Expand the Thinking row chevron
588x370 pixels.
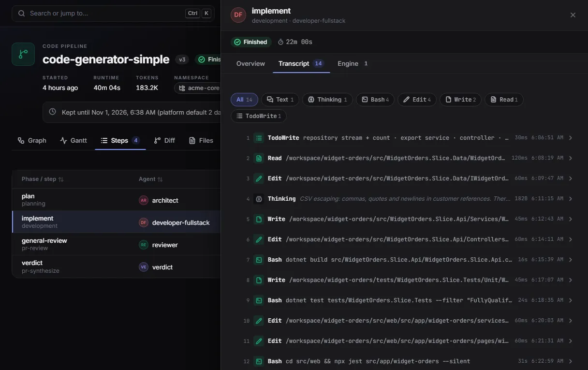(x=571, y=199)
